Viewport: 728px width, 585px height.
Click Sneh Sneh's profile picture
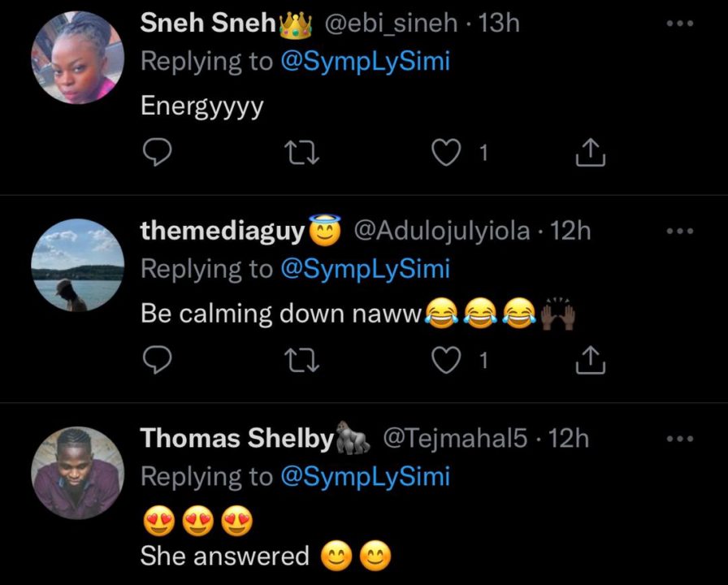78,57
